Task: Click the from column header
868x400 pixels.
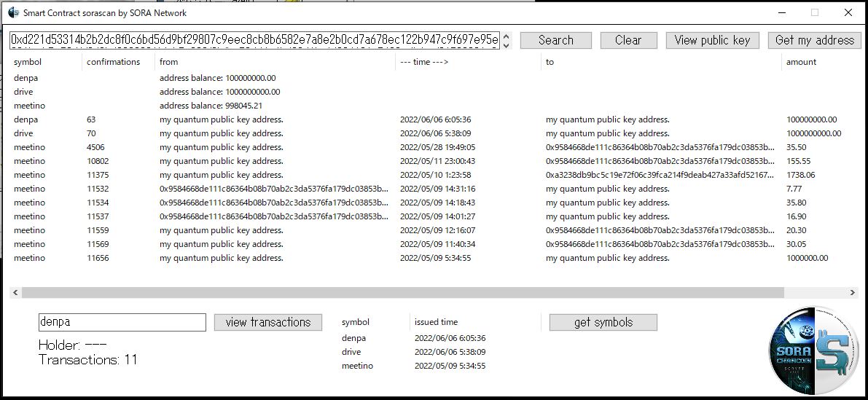Action: (x=275, y=62)
